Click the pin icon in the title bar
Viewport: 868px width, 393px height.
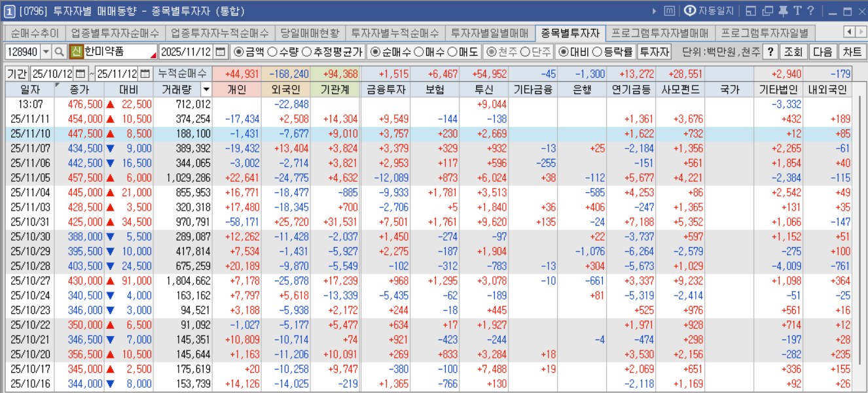coord(783,10)
